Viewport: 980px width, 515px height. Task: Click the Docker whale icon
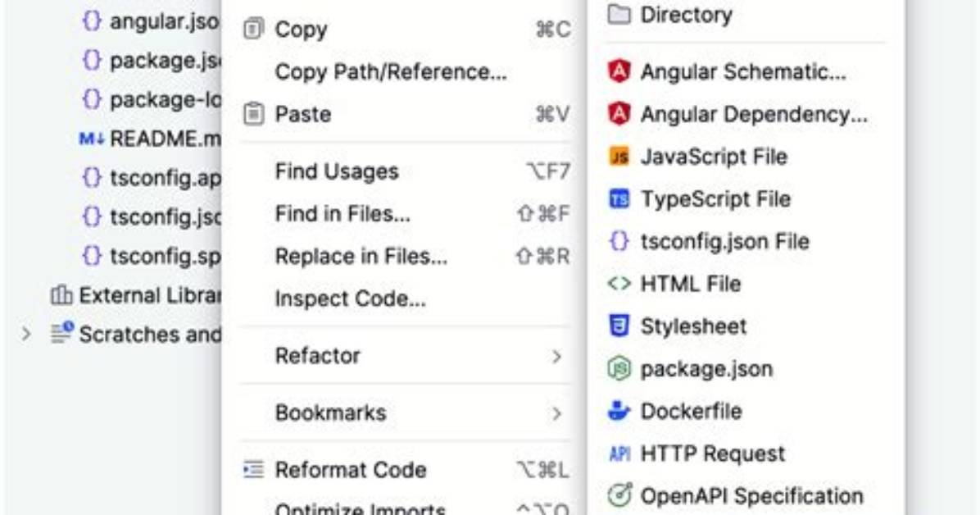(x=619, y=411)
